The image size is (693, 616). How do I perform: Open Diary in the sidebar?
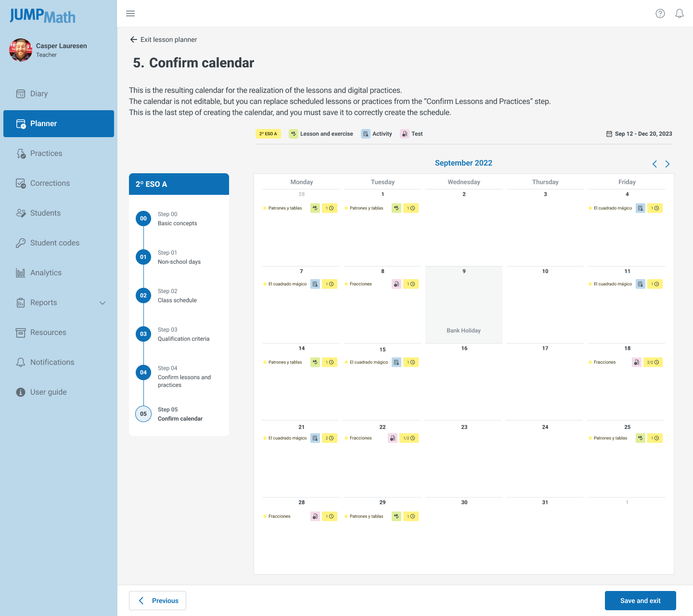38,94
